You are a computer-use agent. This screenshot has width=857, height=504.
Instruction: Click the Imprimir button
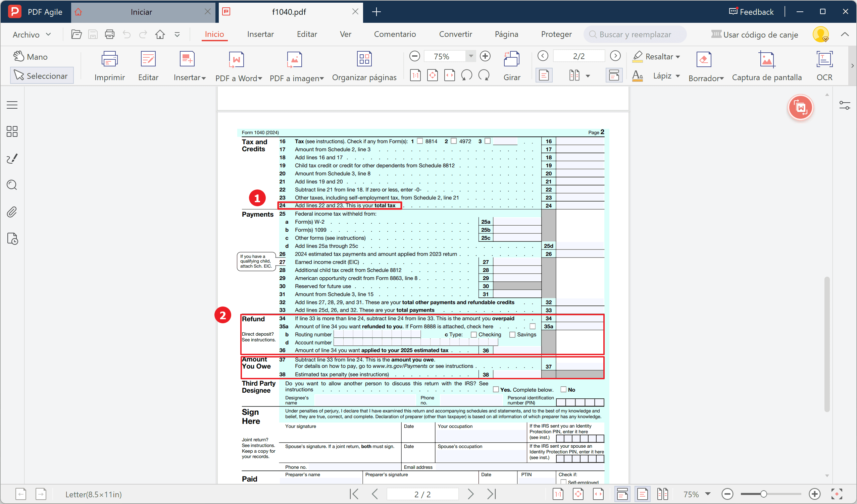coord(109,66)
